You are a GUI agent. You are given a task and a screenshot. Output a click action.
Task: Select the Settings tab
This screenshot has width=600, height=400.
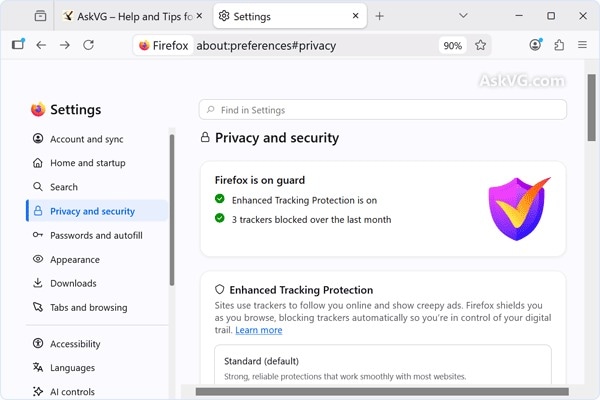tap(290, 16)
